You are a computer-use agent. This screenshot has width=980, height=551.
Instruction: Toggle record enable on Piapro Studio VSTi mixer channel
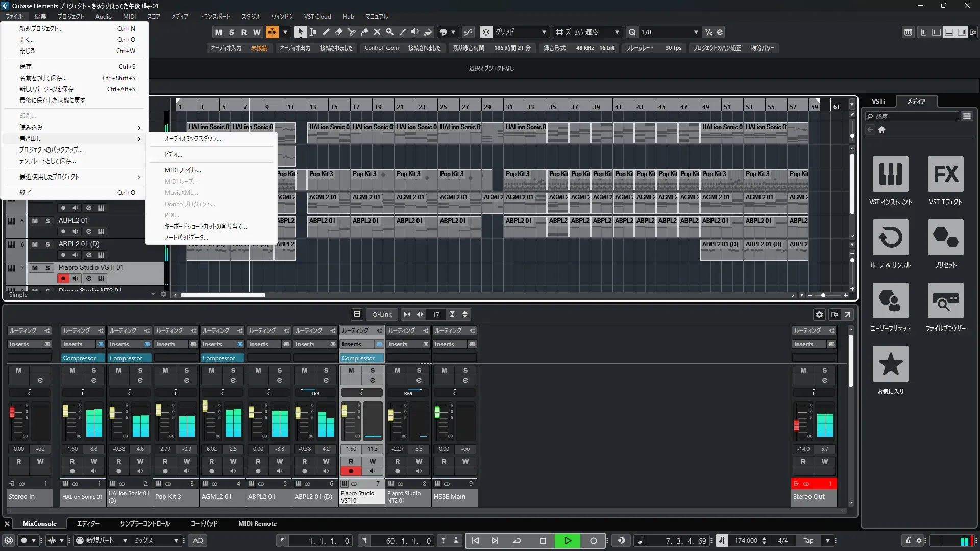pos(351,471)
